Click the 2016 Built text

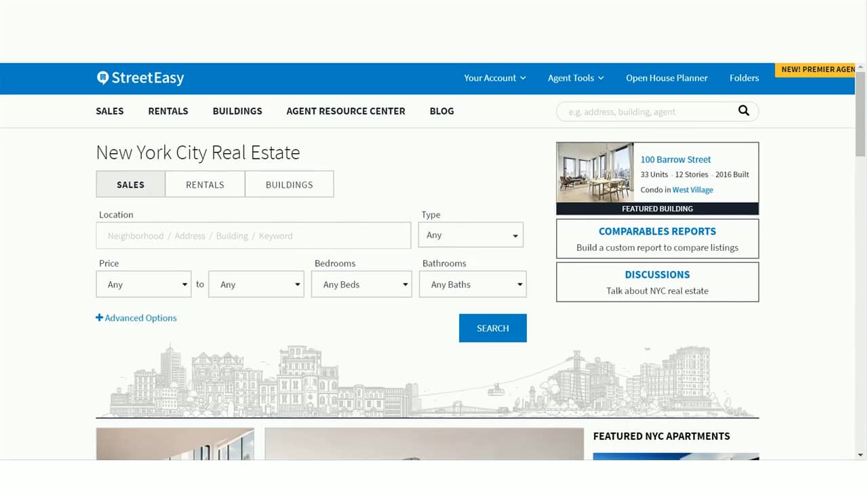tap(732, 175)
